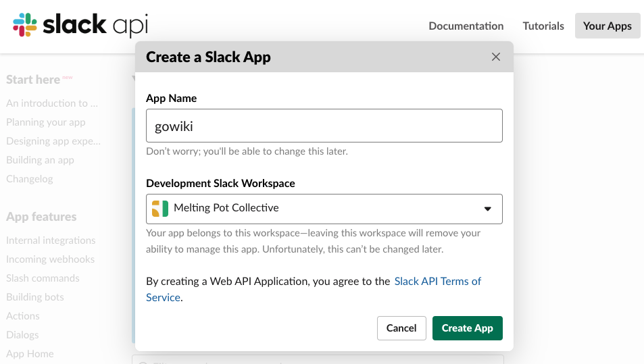This screenshot has height=364, width=644.
Task: Click the 'Don't worry; you'll be able' hint
Action: (247, 151)
